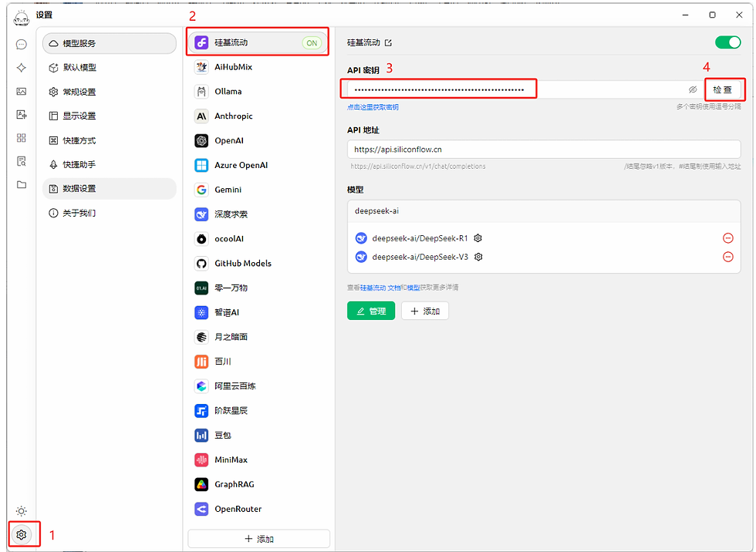The image size is (756, 552).
Task: Select the 月之暗面 provider
Action: coord(258,337)
